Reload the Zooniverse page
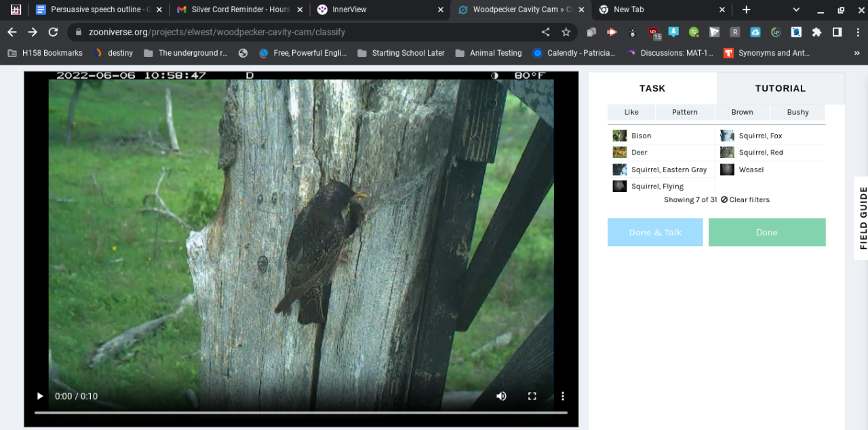 coord(53,32)
